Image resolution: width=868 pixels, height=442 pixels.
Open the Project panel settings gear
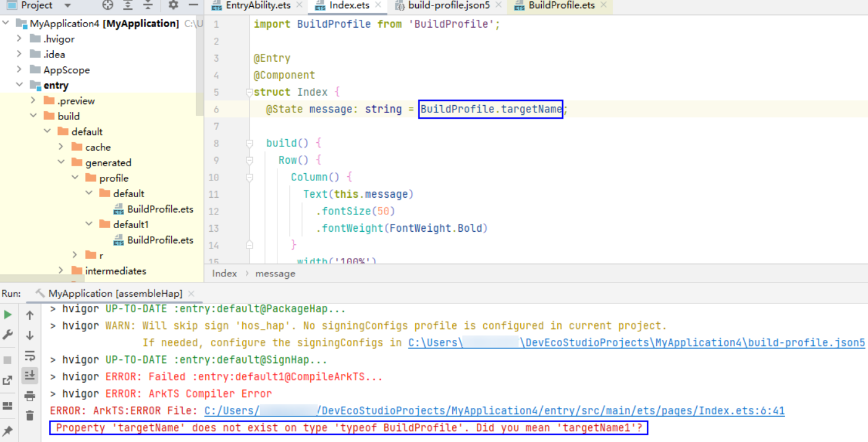click(173, 6)
